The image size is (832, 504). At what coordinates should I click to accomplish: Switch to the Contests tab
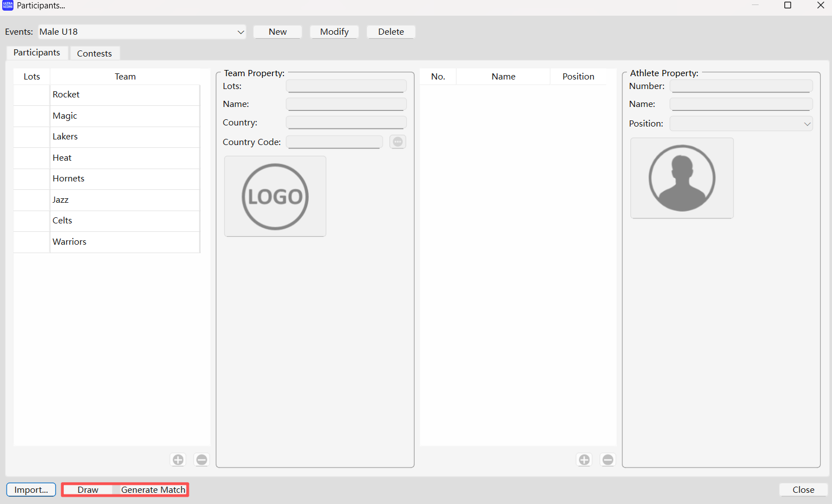pos(94,53)
